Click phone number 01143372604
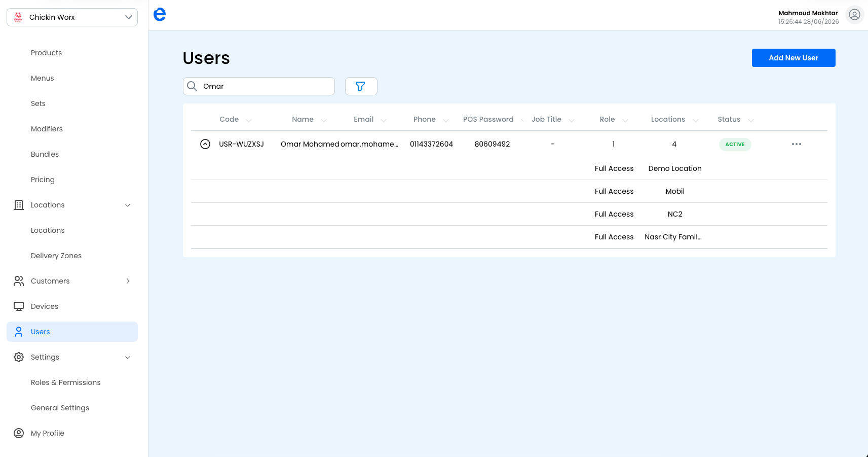Screen dimensions: 868x457 431,144
